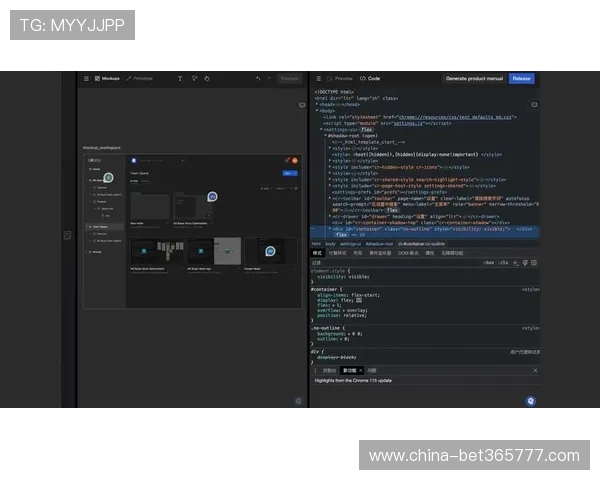Viewport: 600px width, 480px height.
Task: Click the Generate product manual button
Action: pyautogui.click(x=472, y=78)
